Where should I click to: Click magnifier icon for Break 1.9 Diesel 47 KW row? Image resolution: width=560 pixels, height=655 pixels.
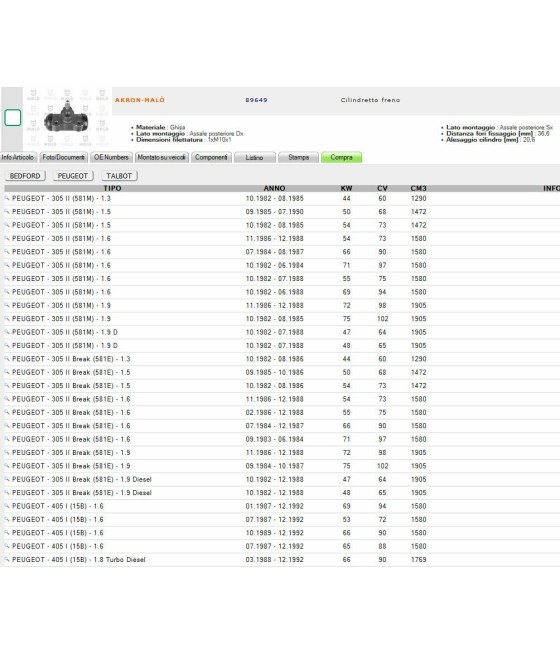(x=7, y=479)
